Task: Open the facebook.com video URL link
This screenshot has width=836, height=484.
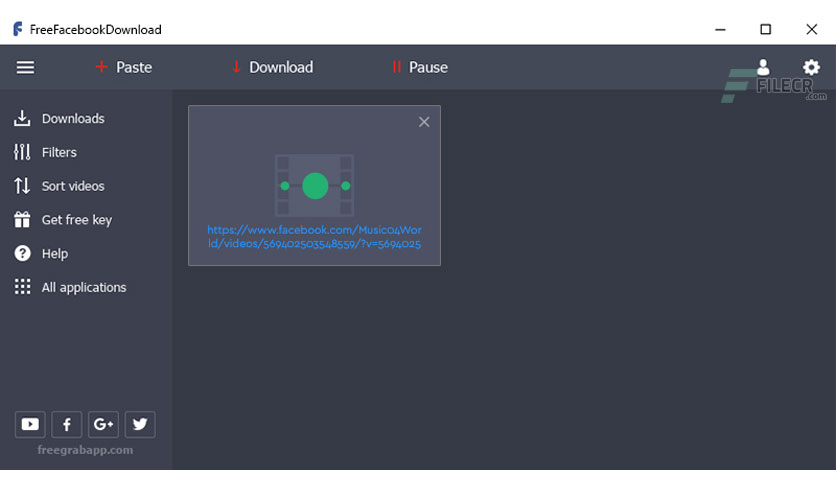Action: (315, 237)
